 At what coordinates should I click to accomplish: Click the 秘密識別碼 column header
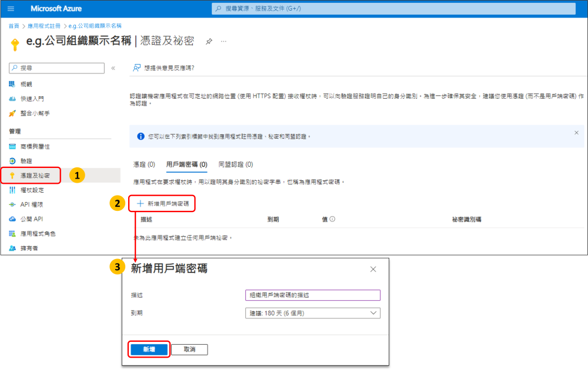466,220
